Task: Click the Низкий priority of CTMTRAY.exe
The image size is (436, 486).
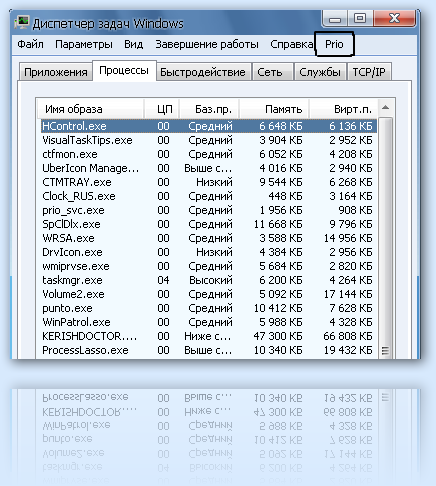Action: coord(214,182)
